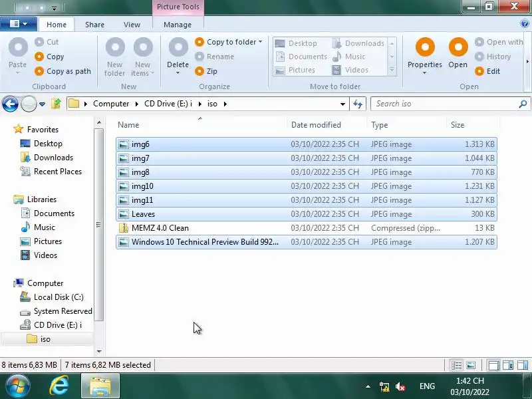Click History in Open group
The image size is (532, 399).
click(x=493, y=57)
